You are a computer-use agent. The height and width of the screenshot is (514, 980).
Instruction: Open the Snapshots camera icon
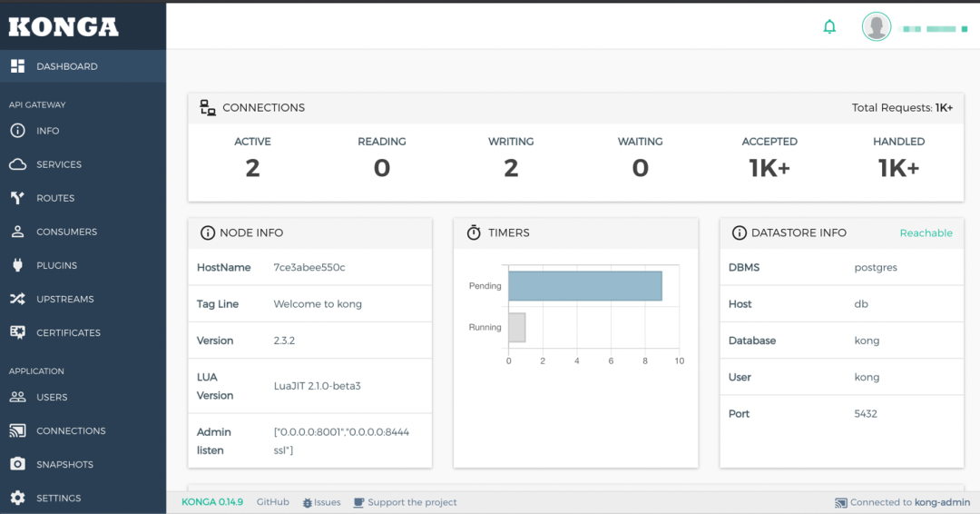(x=17, y=464)
